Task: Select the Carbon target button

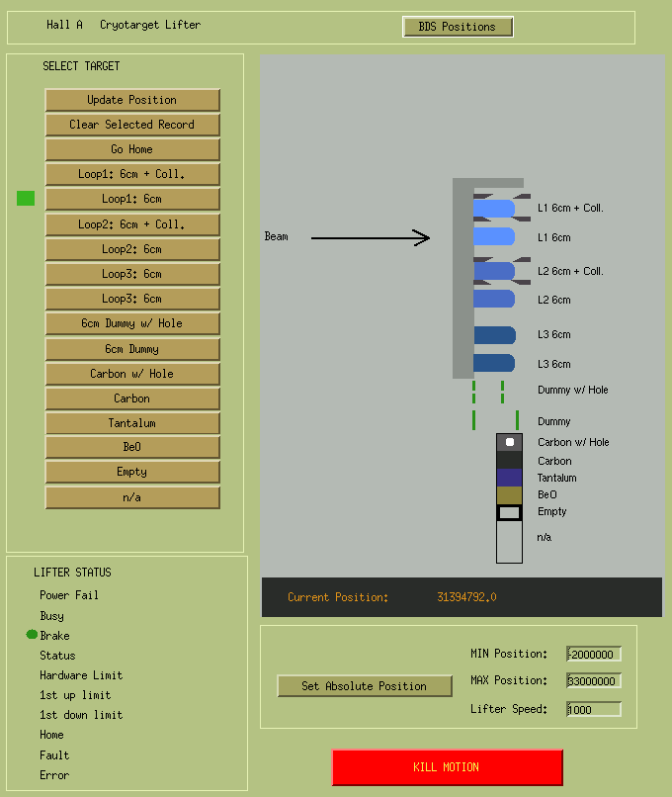Action: coord(132,399)
